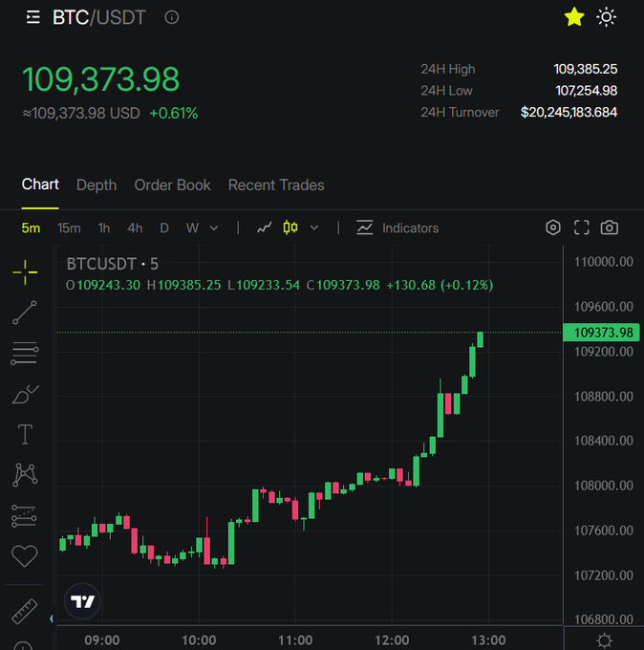Select the long position forecasting tool
Screen dimensions: 644x650
(24, 516)
